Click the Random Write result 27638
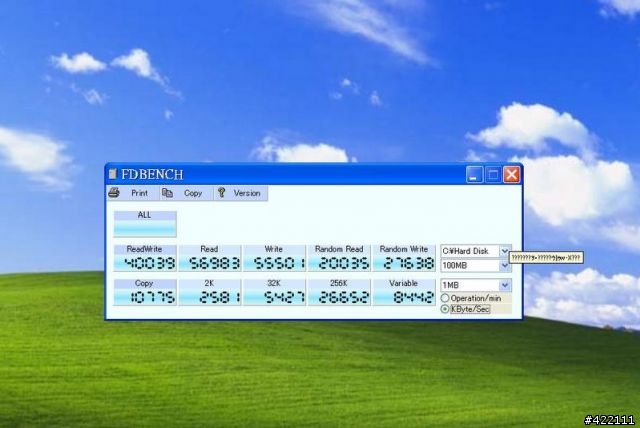640x428 pixels. pos(409,264)
